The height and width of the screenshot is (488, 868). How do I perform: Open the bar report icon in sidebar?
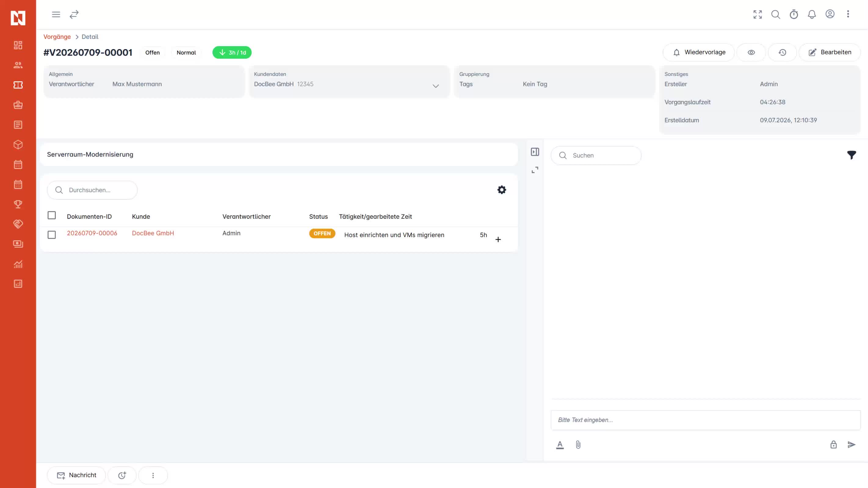coord(18,284)
